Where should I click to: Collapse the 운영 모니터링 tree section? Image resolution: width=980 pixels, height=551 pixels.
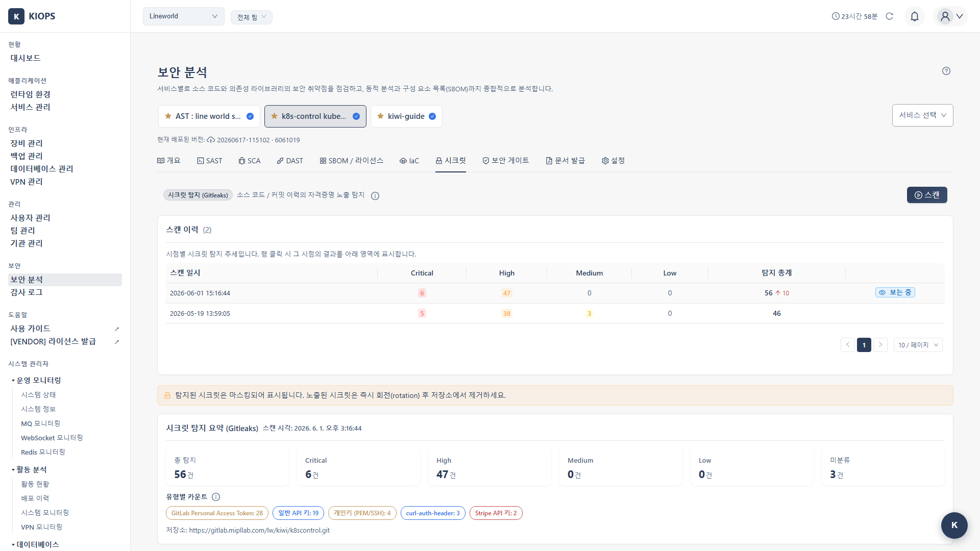[x=36, y=381]
